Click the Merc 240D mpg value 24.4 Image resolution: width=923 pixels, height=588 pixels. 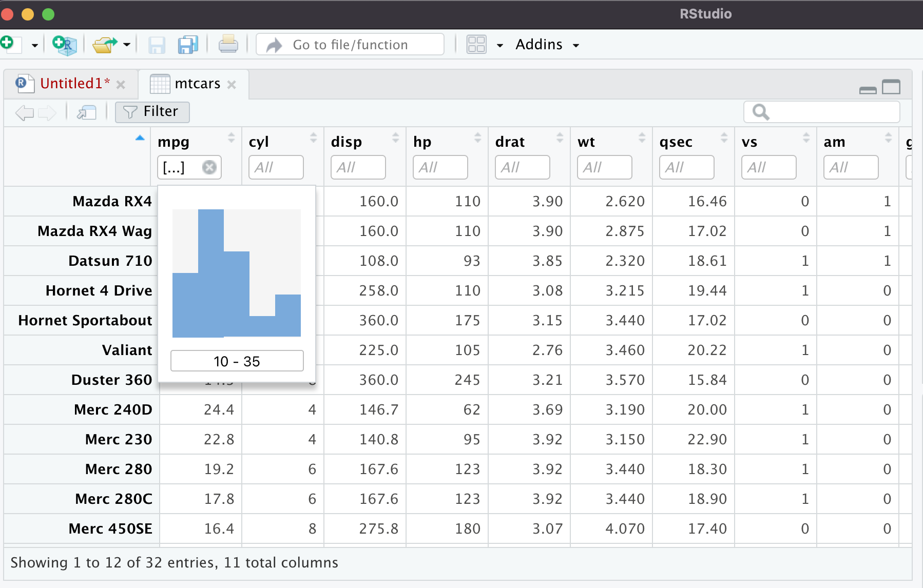click(x=219, y=409)
